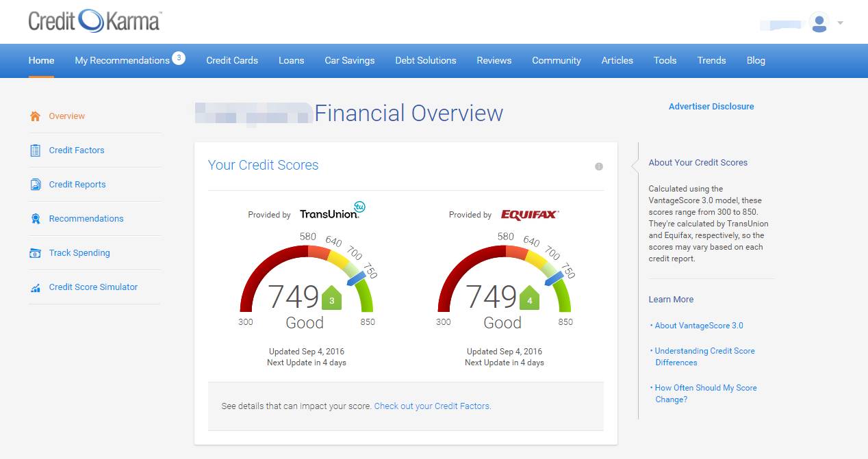Screen dimensions: 868x459
Task: Expand the account dropdown arrow
Action: (840, 23)
